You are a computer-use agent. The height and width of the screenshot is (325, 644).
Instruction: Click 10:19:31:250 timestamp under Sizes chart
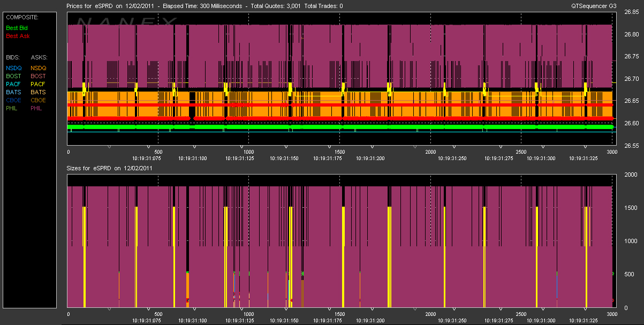(x=451, y=320)
